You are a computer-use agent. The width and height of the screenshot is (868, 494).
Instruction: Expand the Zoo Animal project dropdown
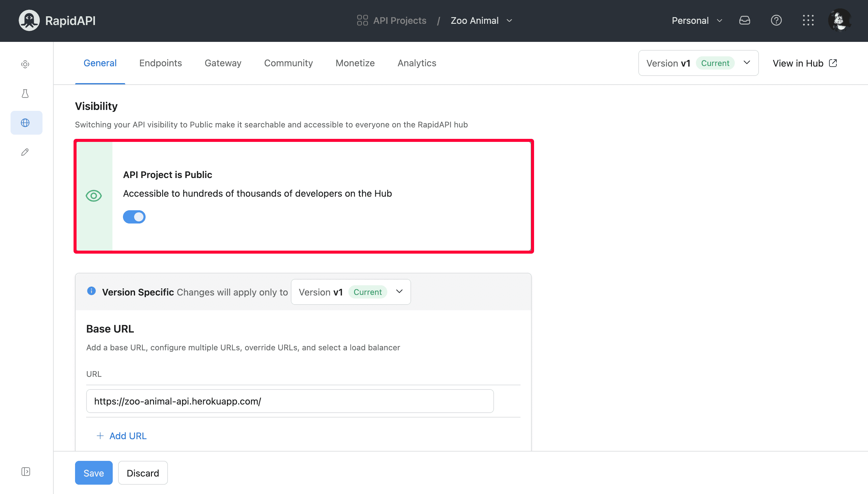click(x=481, y=20)
